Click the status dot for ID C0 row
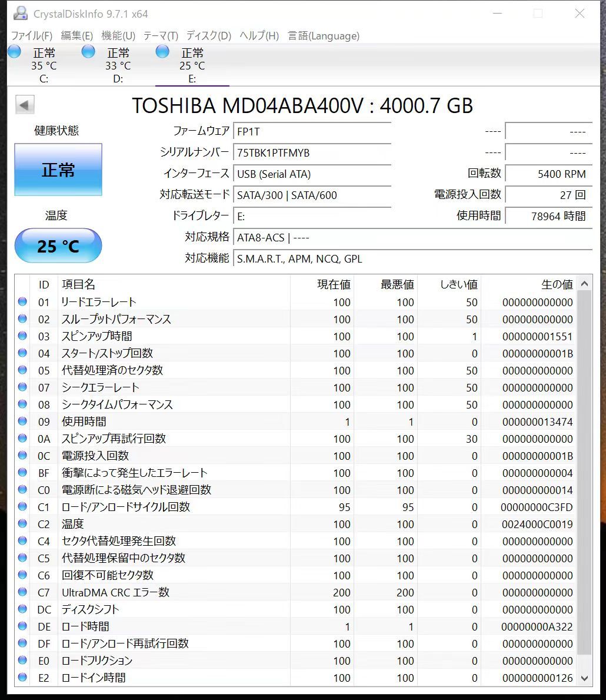 22,489
